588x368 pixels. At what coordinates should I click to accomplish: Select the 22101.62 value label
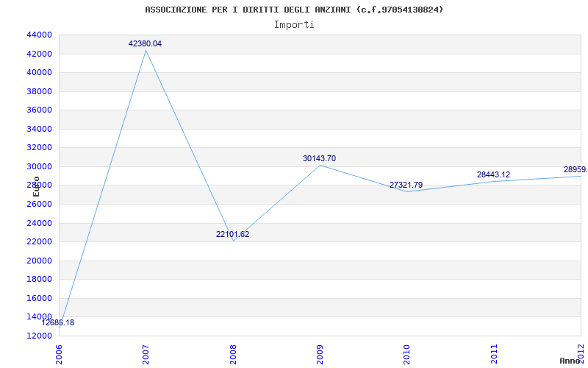[x=232, y=234]
